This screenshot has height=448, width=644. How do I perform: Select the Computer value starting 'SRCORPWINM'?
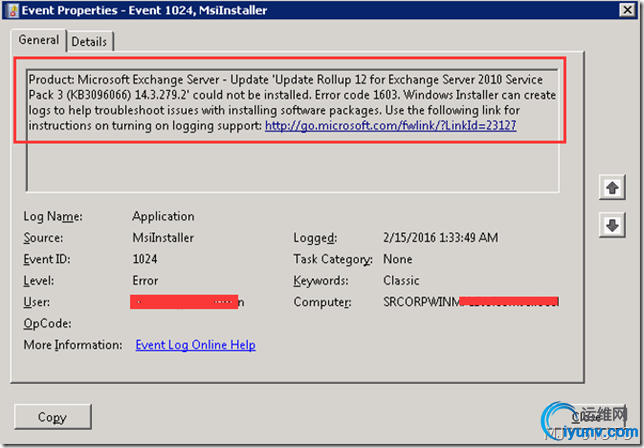coord(471,302)
